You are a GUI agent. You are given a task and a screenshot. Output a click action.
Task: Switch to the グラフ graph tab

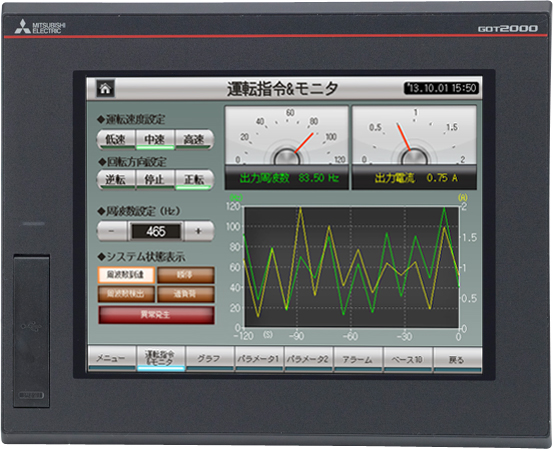click(x=210, y=359)
